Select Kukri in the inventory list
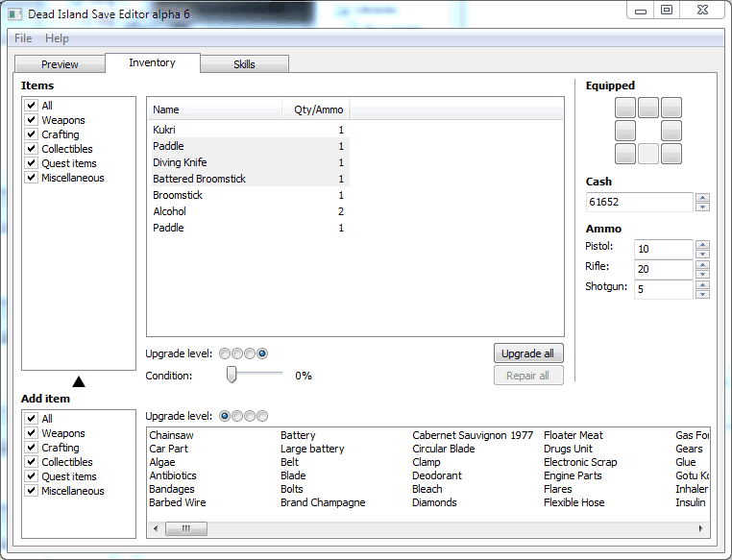The image size is (732, 560). [164, 130]
